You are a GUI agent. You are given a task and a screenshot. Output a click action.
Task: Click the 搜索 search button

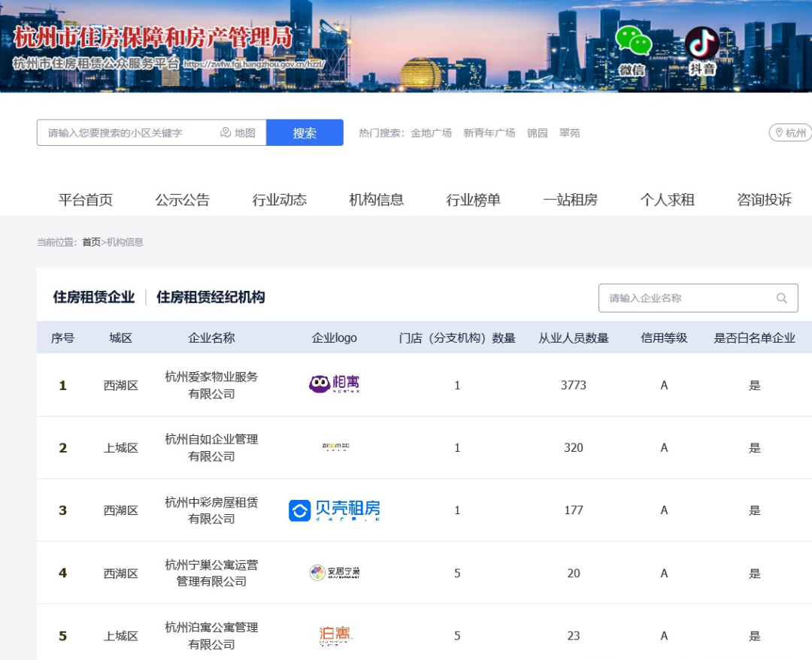(x=305, y=132)
